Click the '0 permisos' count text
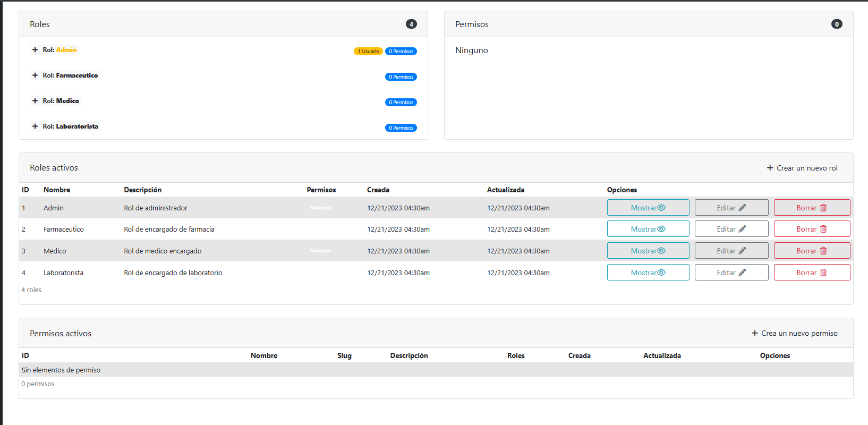The image size is (868, 425). [x=38, y=384]
